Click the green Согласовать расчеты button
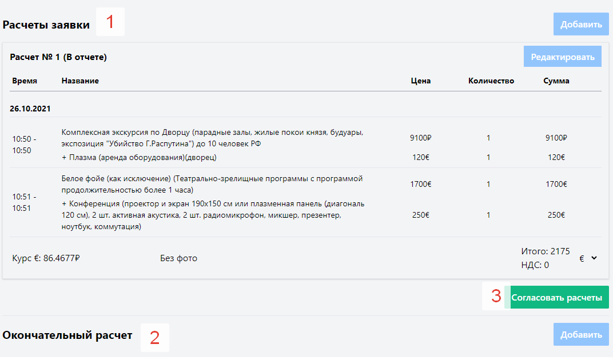The width and height of the screenshot is (613, 364). 556,298
